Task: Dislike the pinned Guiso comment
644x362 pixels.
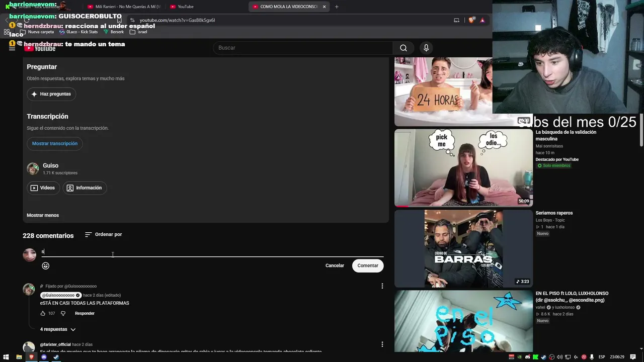Action: (63, 313)
